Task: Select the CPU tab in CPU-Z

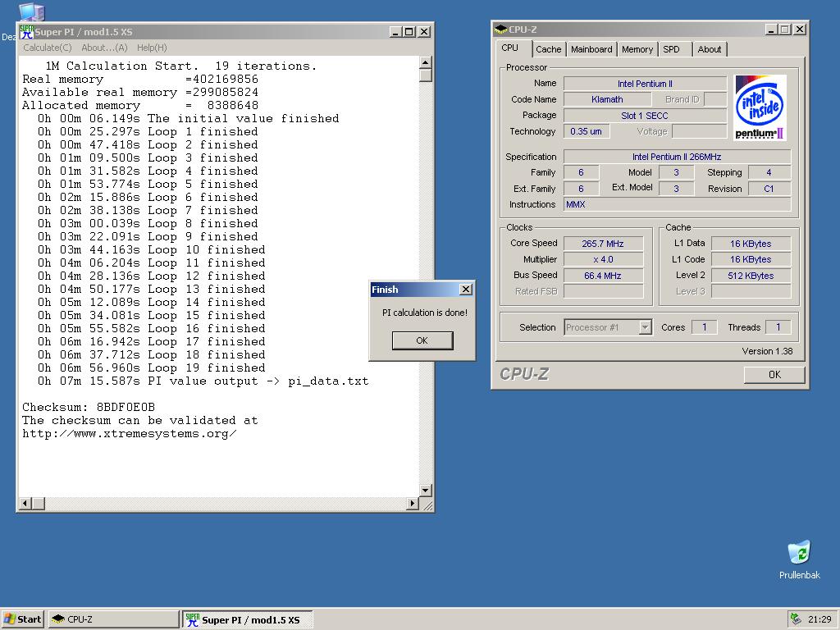Action: 510,48
